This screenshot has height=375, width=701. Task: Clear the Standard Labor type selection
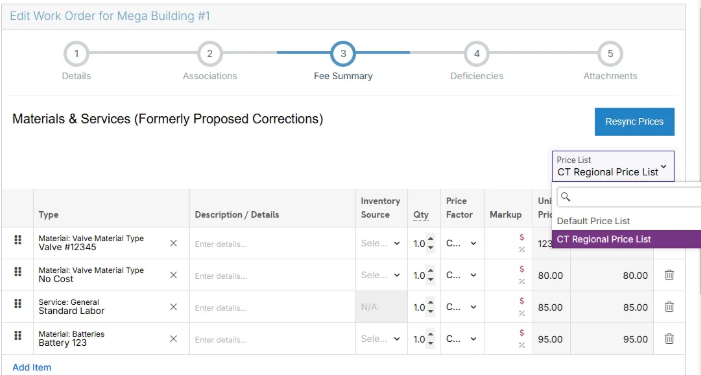click(173, 307)
